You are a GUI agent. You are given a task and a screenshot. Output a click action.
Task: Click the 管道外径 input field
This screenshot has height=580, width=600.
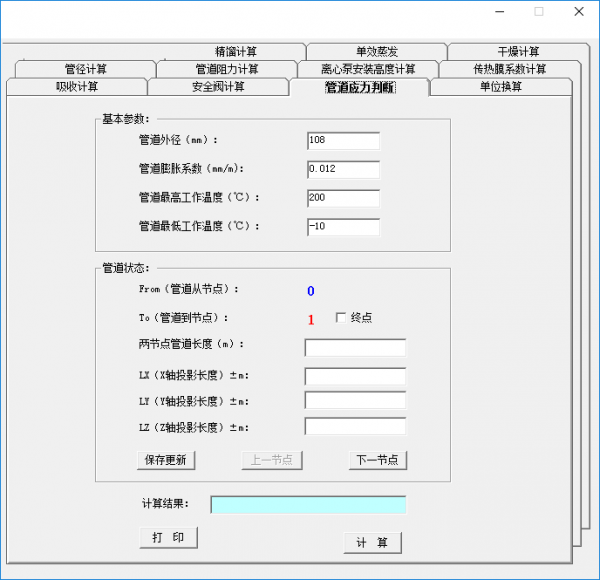pos(343,141)
